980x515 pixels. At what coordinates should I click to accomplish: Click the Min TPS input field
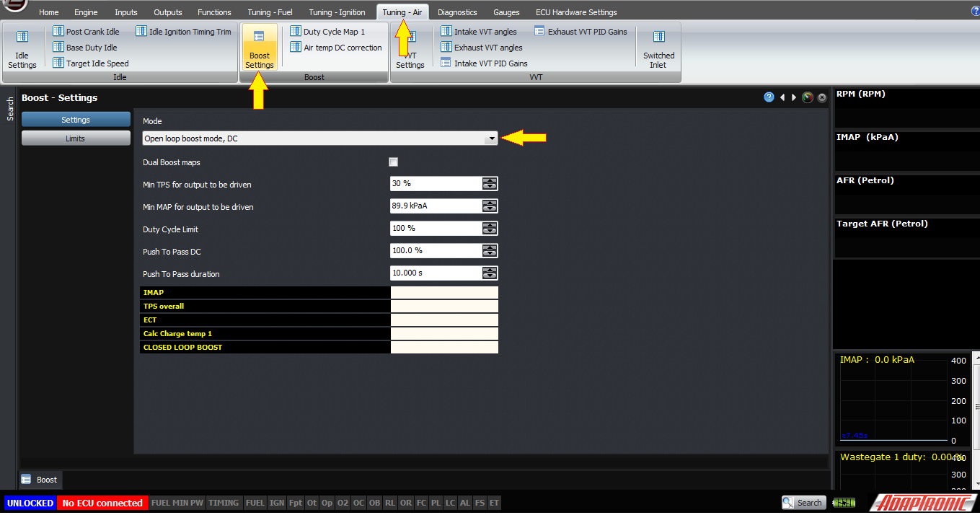point(436,184)
